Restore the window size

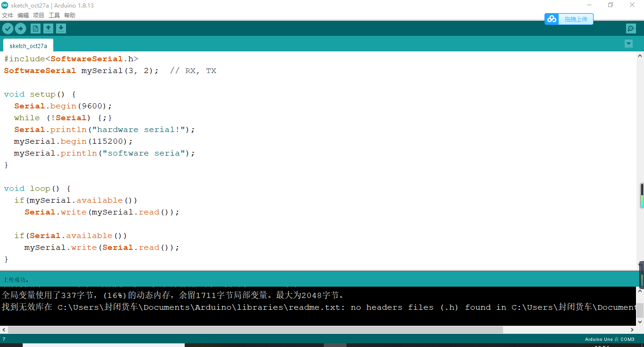coord(611,5)
